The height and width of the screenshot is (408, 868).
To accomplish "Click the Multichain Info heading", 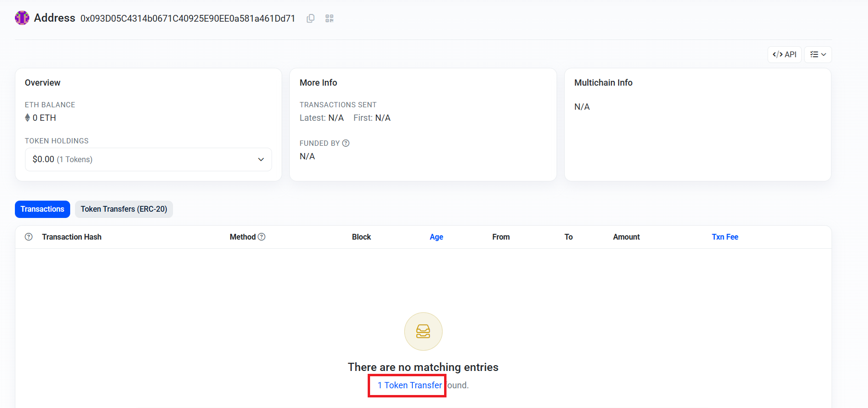I will pyautogui.click(x=603, y=83).
